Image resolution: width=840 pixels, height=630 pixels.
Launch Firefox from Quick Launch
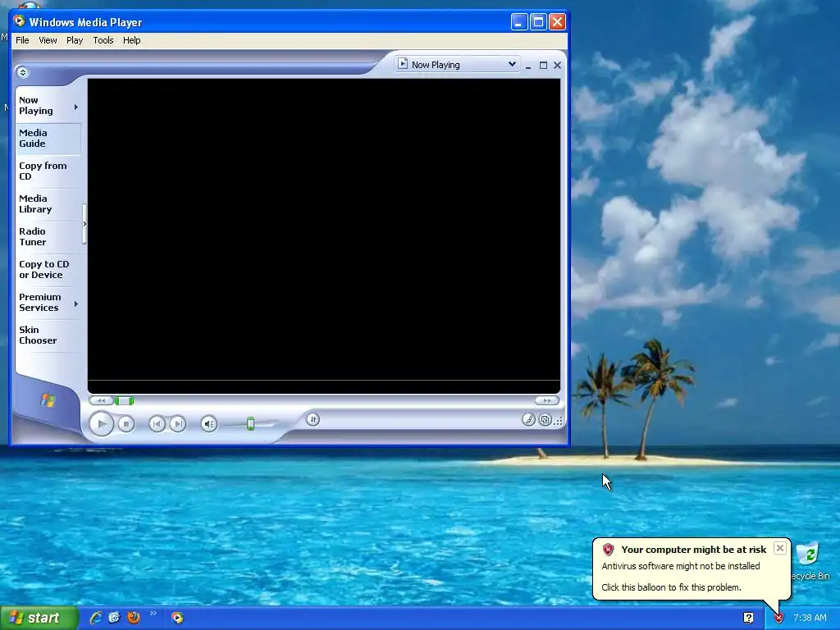tap(134, 618)
